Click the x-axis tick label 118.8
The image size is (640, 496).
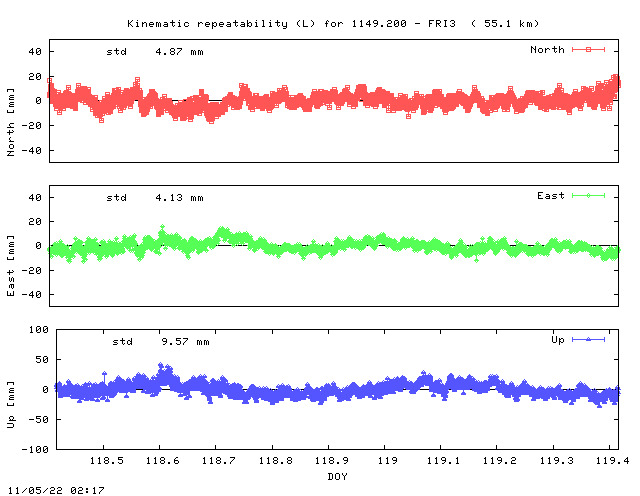[x=276, y=460]
